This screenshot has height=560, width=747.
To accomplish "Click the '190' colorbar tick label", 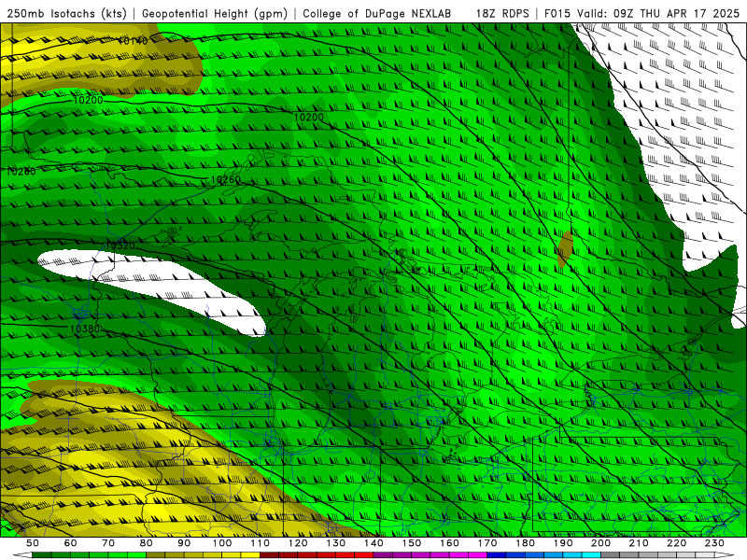I will (563, 543).
